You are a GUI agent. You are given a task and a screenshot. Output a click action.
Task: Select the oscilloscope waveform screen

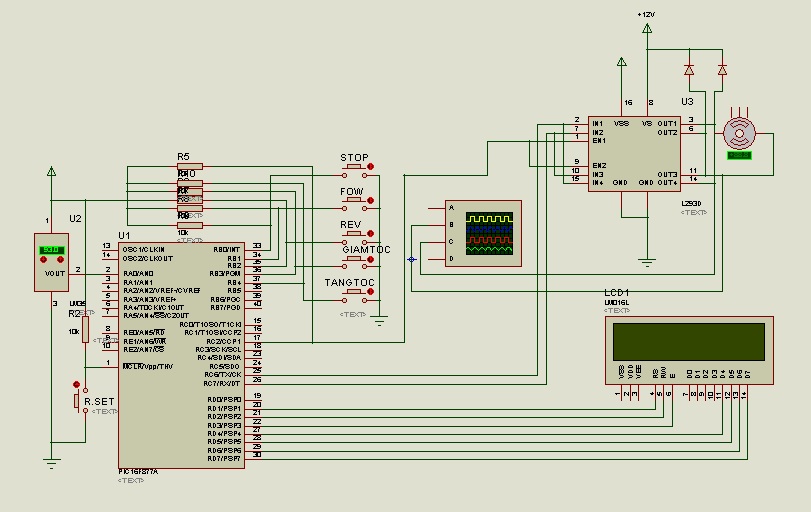[x=489, y=233]
